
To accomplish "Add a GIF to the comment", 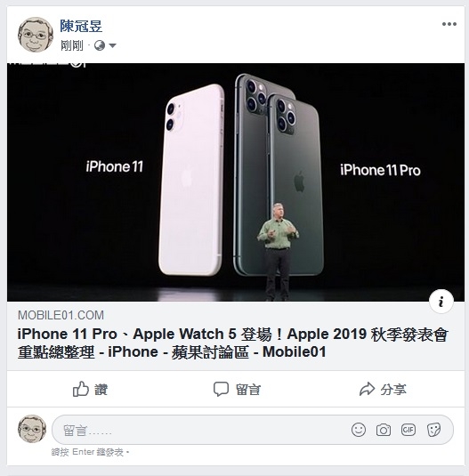I will 408,430.
